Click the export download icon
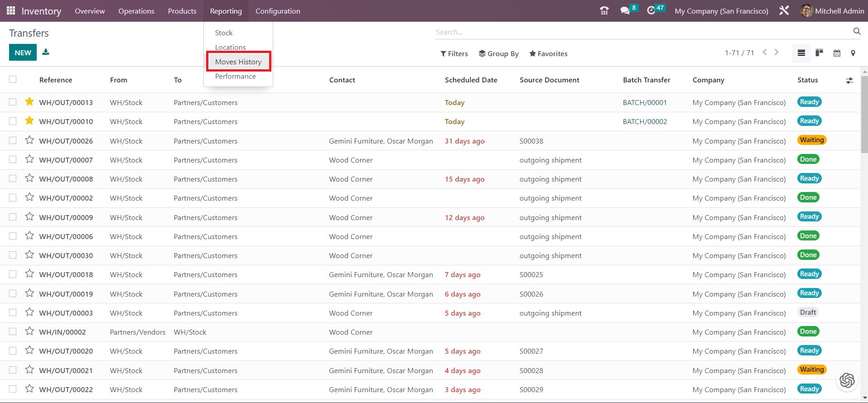This screenshot has width=868, height=403. pos(46,52)
